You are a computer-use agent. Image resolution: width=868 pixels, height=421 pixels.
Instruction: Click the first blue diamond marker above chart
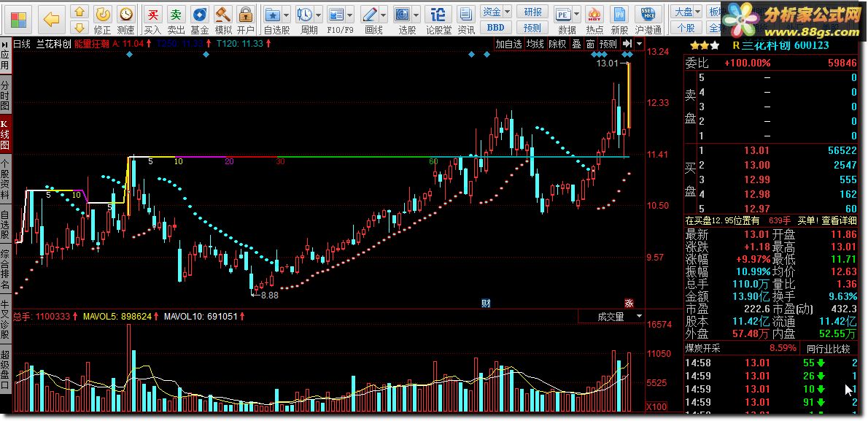[129, 54]
